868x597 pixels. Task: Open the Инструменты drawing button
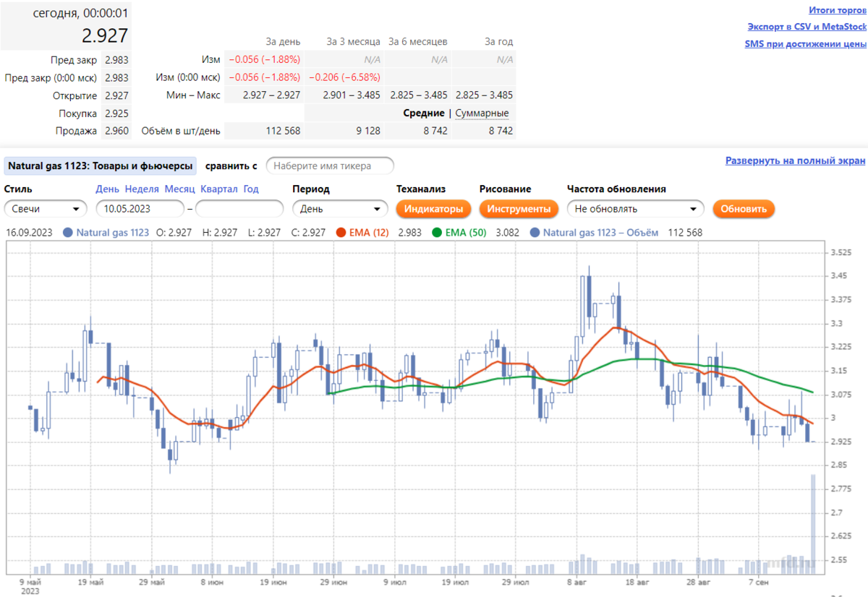519,209
